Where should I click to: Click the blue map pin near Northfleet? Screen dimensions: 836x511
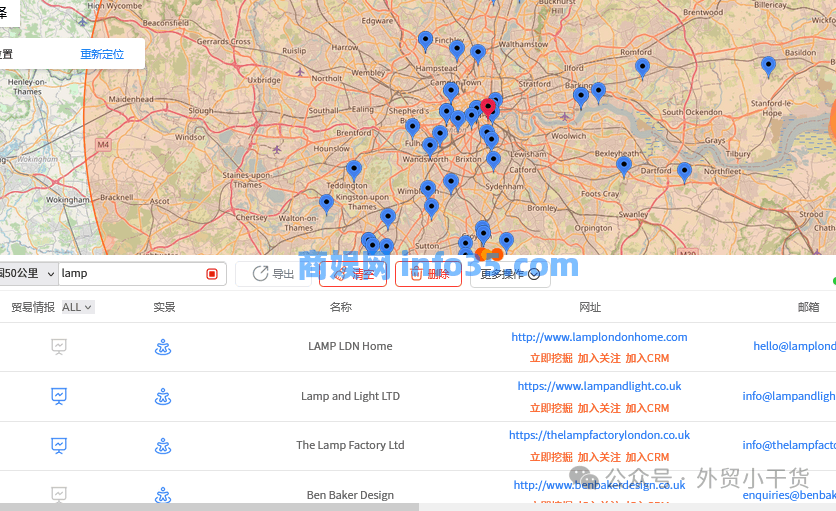click(x=685, y=173)
